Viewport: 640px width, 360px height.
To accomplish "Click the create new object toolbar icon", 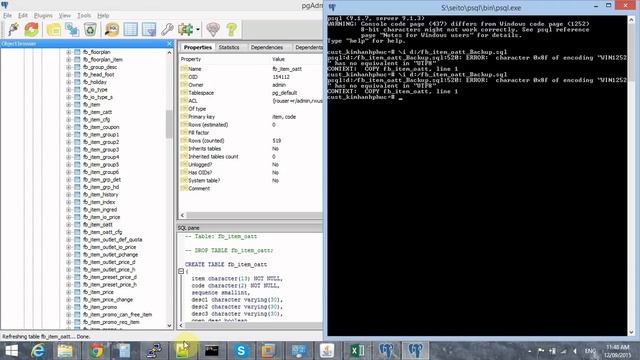I will pos(72,29).
